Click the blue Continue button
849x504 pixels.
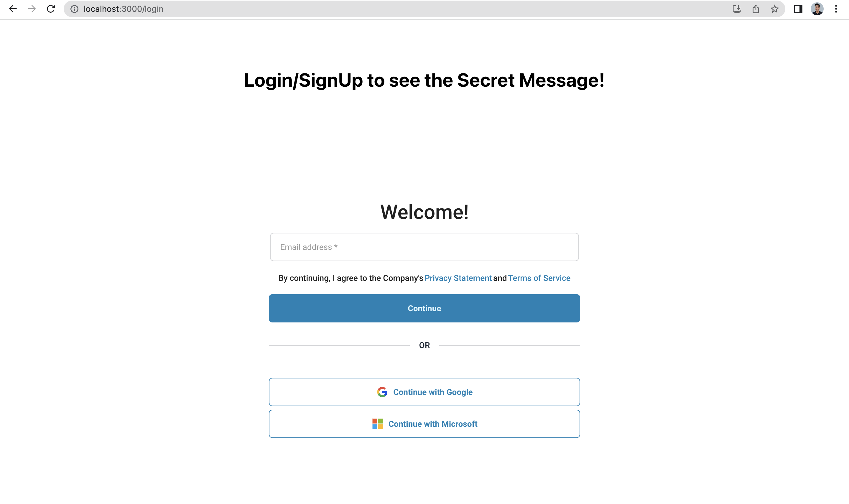point(424,308)
